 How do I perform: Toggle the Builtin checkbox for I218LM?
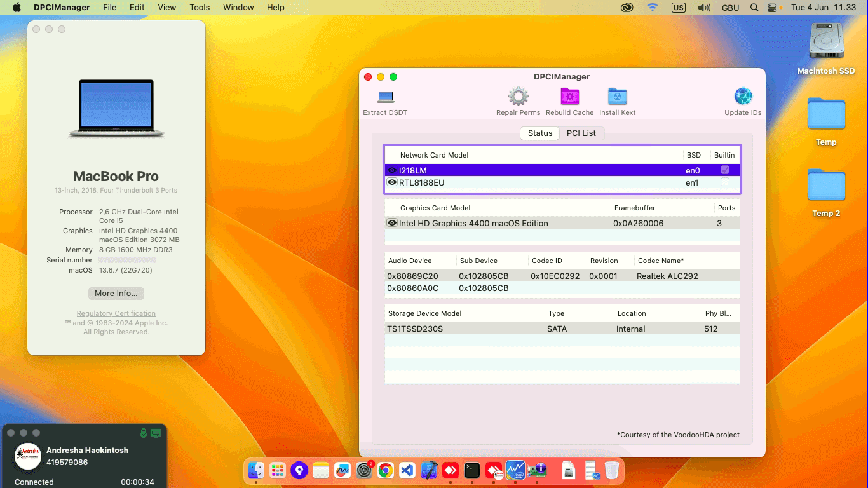(x=725, y=170)
